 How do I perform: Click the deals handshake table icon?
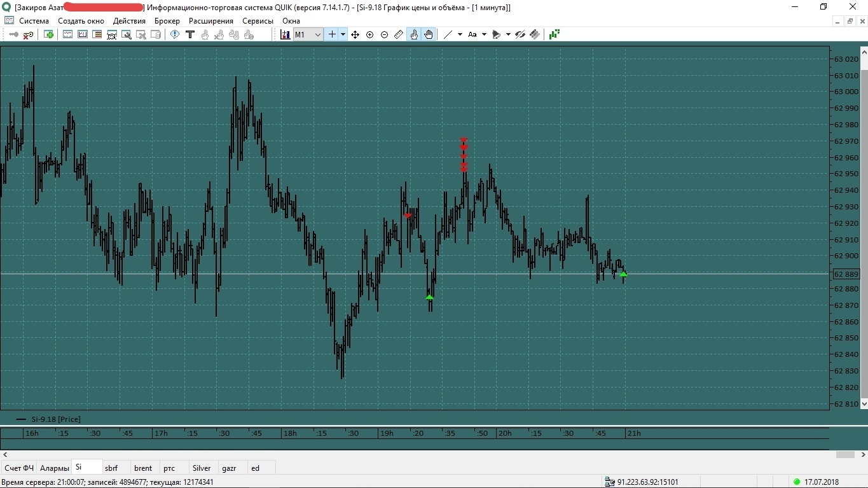tap(112, 34)
